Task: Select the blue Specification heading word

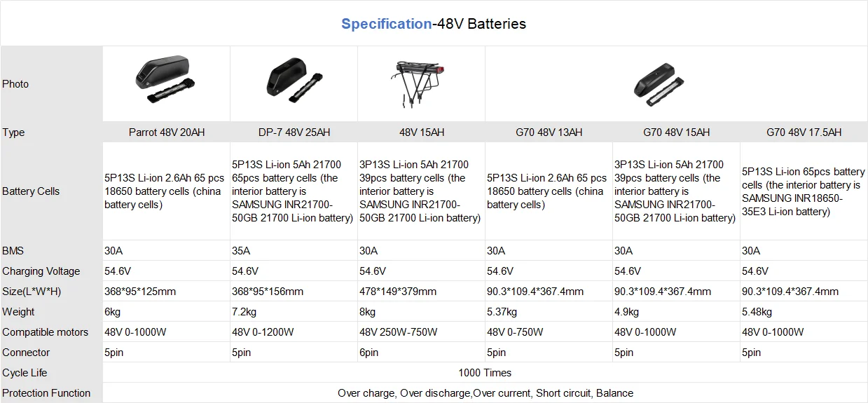Action: 387,24
